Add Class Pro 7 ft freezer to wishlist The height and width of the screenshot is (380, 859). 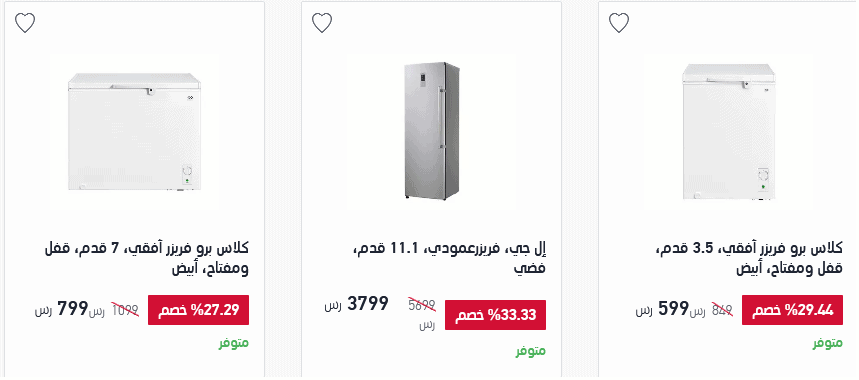(25, 23)
